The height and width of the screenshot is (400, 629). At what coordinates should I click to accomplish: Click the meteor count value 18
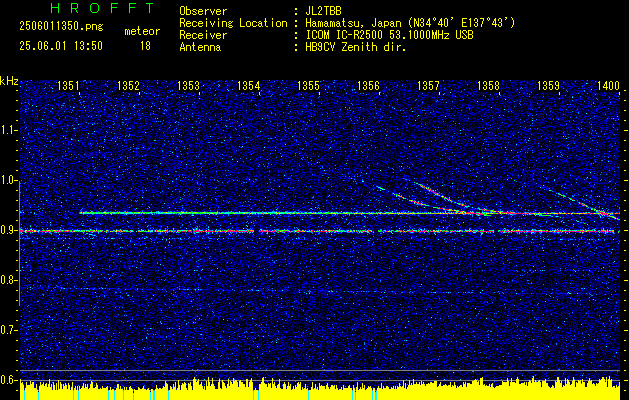(145, 46)
